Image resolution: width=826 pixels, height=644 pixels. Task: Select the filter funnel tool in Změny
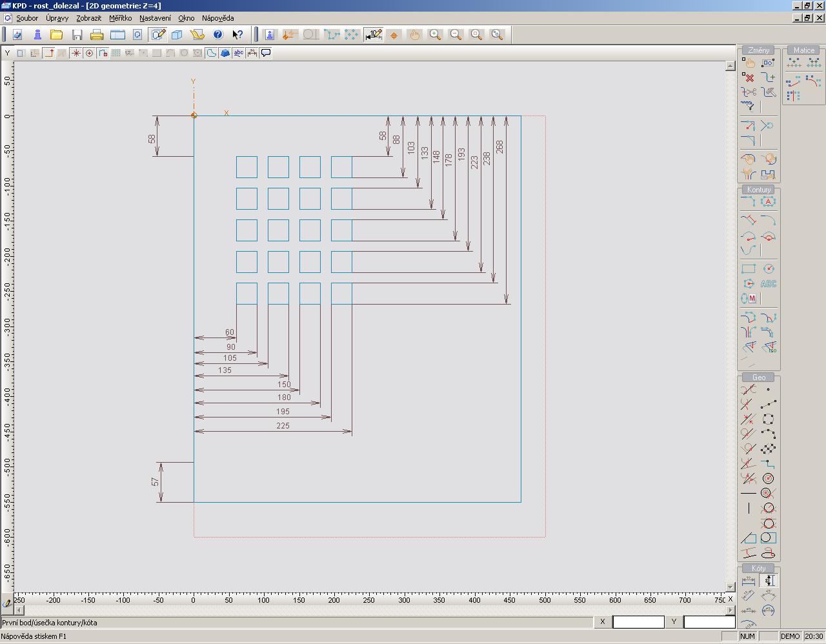[x=748, y=106]
